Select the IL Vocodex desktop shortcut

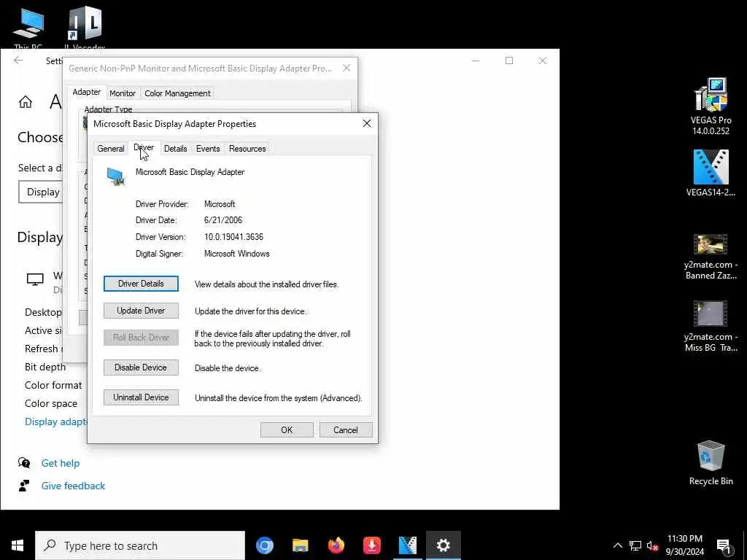pyautogui.click(x=85, y=28)
